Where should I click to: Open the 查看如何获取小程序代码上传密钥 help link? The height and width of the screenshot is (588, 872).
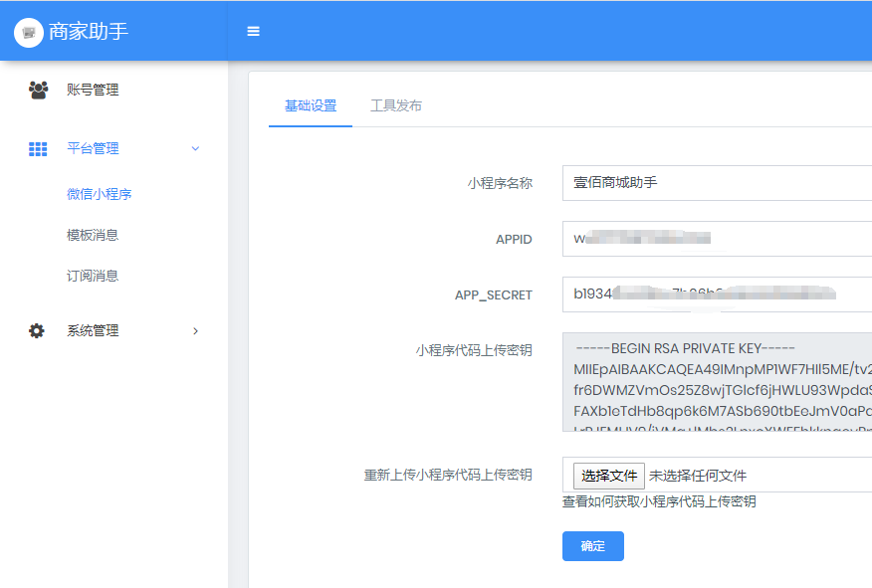659,501
